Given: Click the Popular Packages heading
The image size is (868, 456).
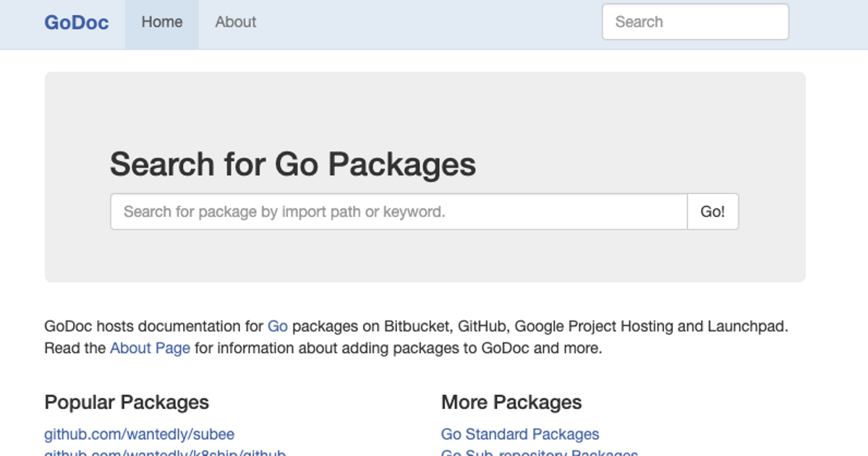Looking at the screenshot, I should coord(127,402).
